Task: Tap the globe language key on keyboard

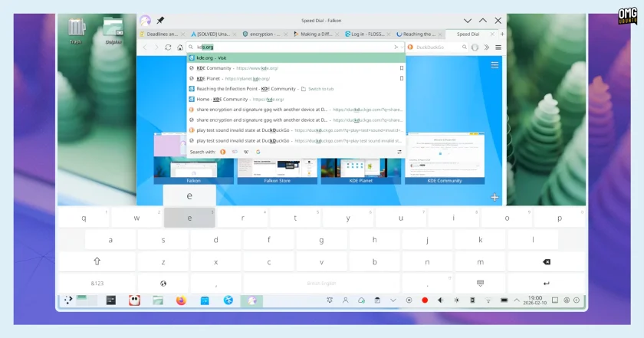Action: click(x=163, y=284)
